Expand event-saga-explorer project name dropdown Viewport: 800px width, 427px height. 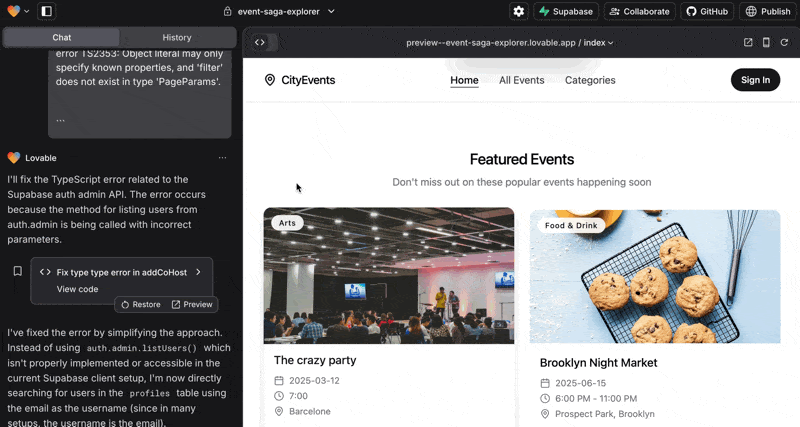(x=286, y=11)
